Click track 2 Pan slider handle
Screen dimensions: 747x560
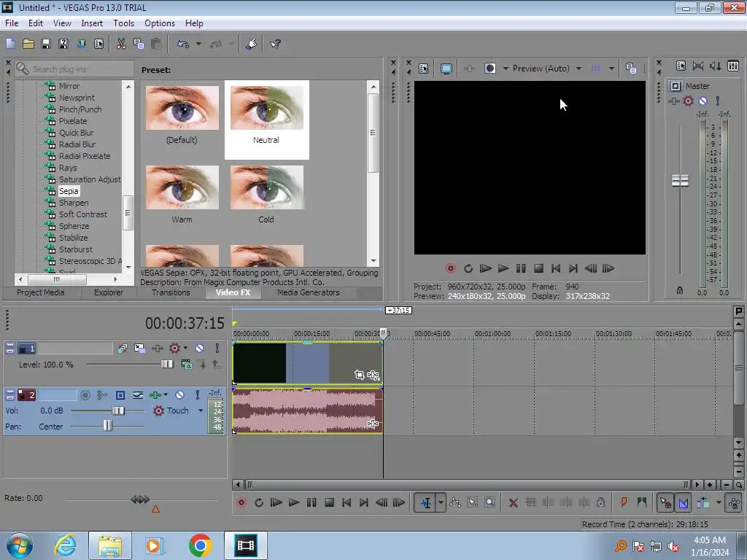108,426
